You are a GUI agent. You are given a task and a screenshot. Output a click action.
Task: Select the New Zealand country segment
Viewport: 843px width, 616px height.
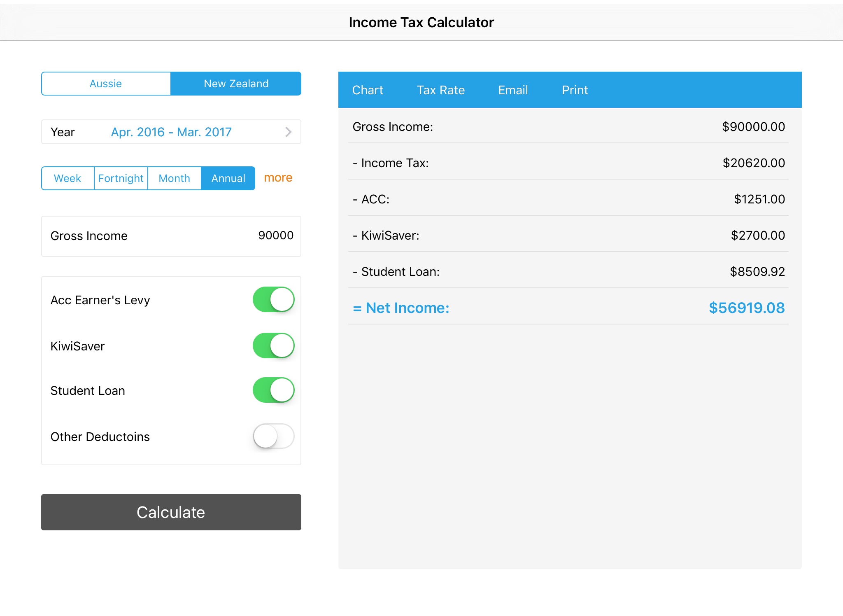(236, 84)
